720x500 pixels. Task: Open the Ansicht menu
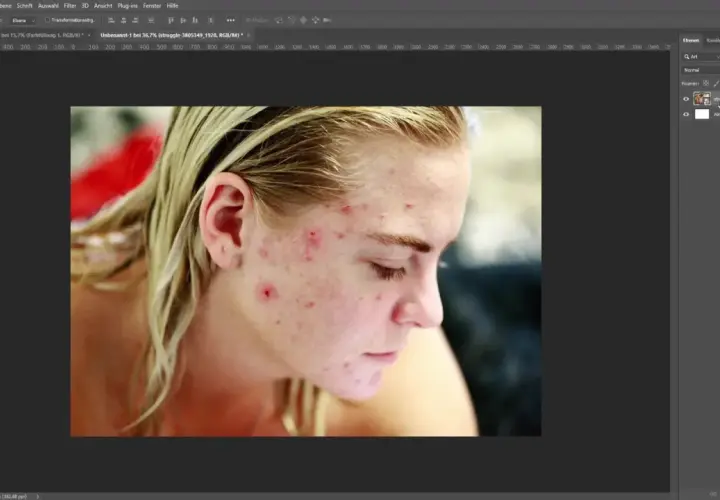[103, 6]
